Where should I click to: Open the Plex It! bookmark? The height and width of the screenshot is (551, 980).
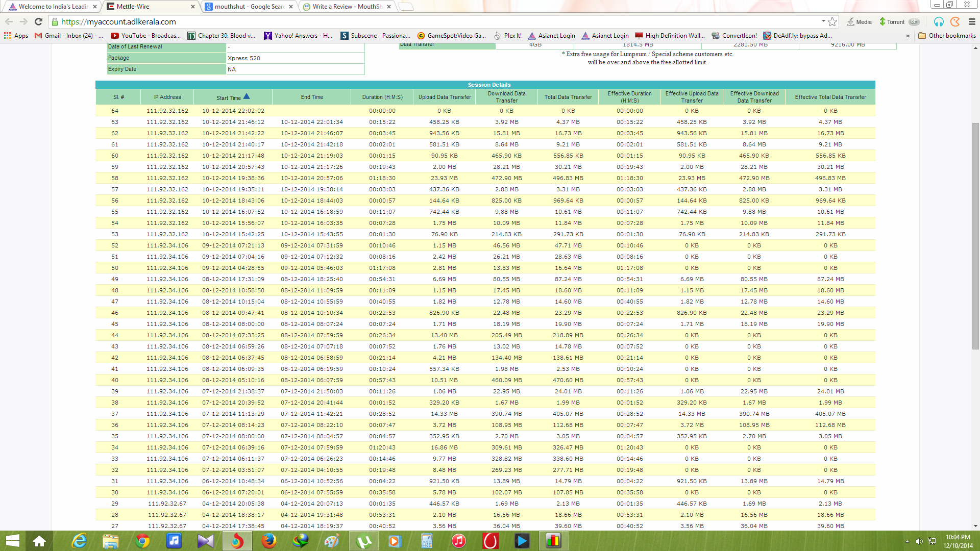click(x=508, y=36)
